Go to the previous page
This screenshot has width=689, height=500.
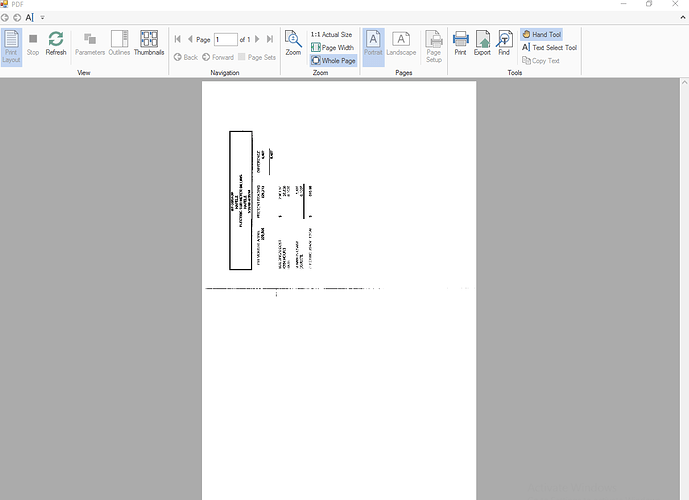(190, 39)
